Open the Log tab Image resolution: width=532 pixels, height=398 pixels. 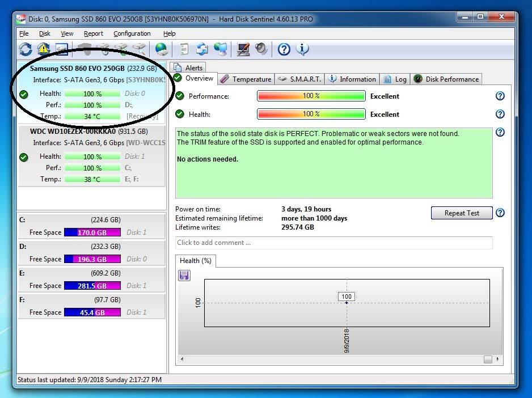395,79
